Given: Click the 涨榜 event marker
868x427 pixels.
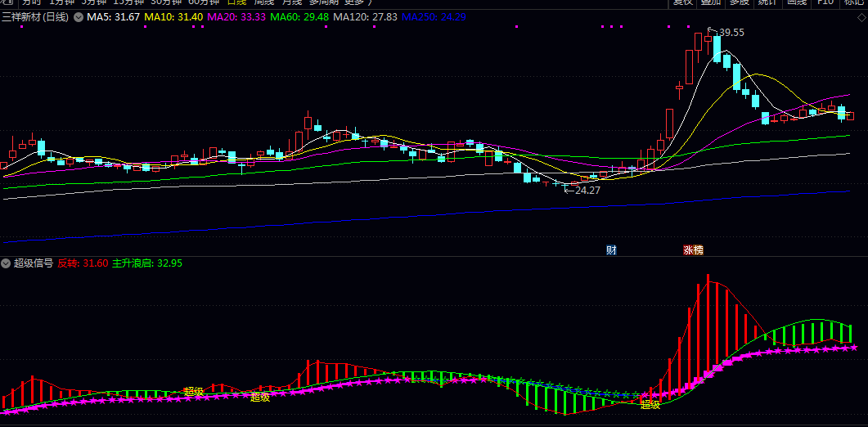Looking at the screenshot, I should coord(693,249).
